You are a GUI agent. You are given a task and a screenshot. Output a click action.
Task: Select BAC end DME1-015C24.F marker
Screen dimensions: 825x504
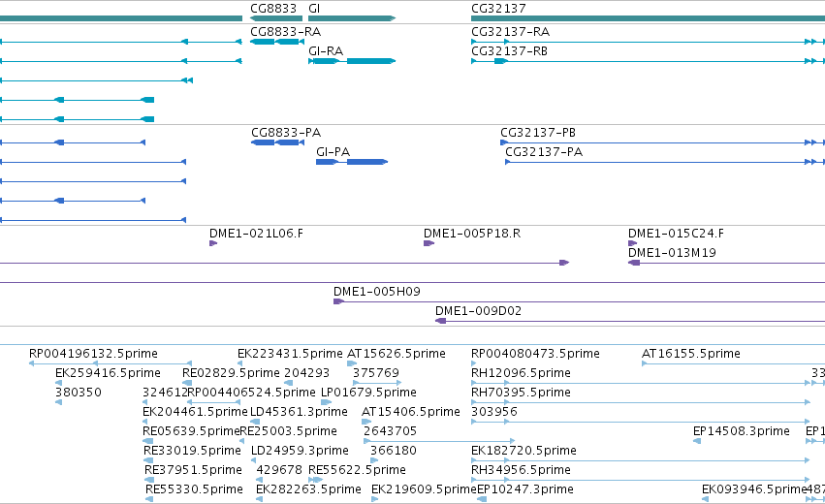pyautogui.click(x=632, y=243)
